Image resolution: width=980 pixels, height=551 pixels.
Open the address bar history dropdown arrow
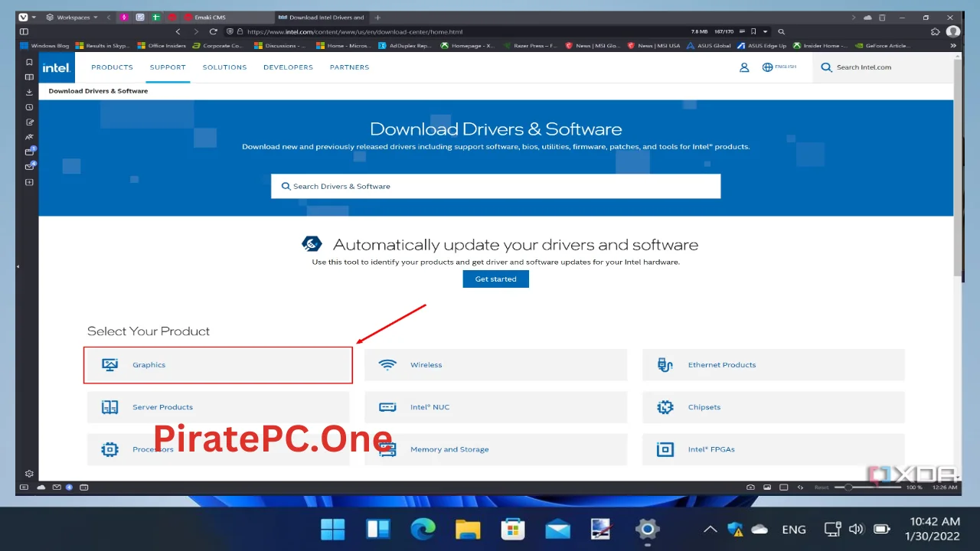(765, 31)
